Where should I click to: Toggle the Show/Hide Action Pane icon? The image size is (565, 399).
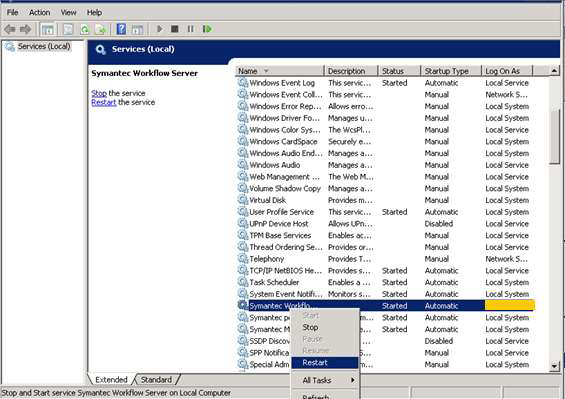[x=137, y=29]
